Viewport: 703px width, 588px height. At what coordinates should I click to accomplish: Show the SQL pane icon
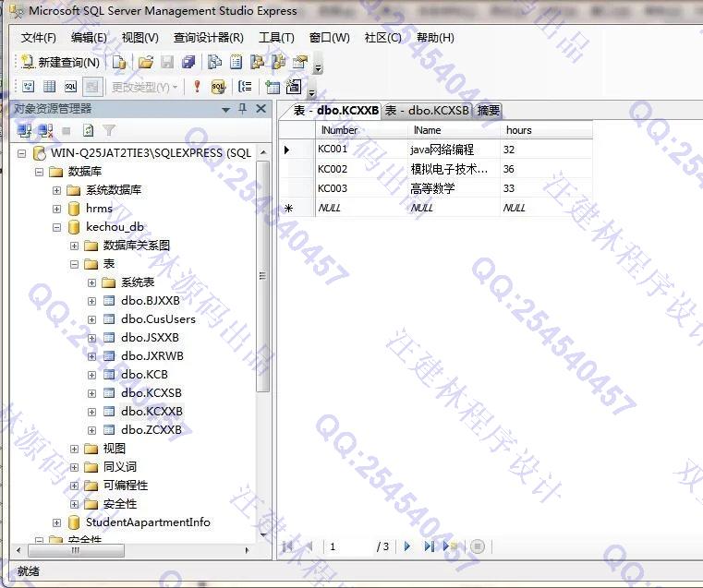click(71, 86)
